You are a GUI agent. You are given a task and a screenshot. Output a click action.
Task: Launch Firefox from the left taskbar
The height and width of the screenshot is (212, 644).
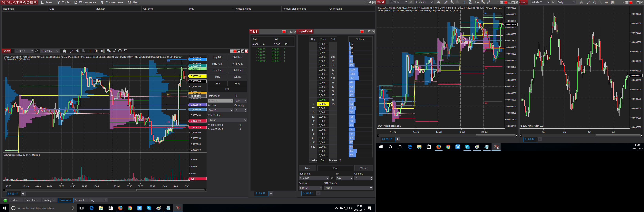(x=120, y=208)
